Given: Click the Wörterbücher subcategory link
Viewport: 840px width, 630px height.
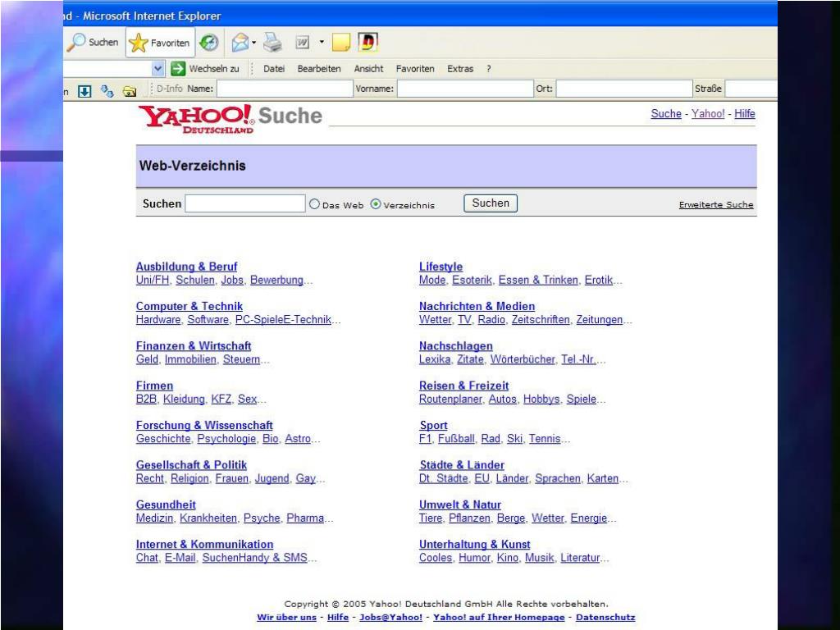Looking at the screenshot, I should tap(523, 359).
